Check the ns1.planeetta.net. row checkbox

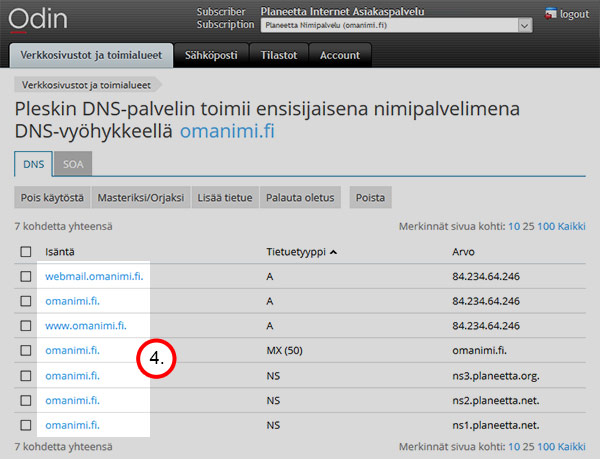pos(26,425)
